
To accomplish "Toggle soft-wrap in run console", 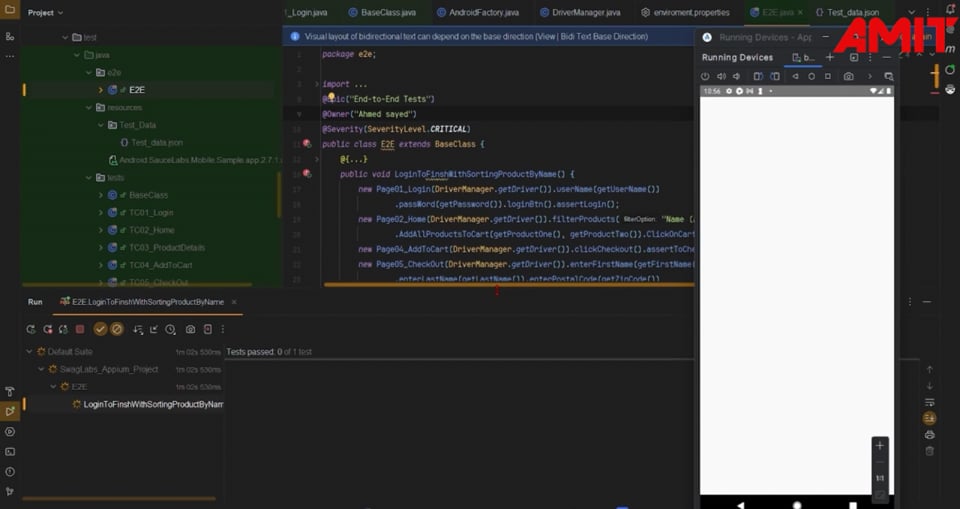I will pos(929,402).
